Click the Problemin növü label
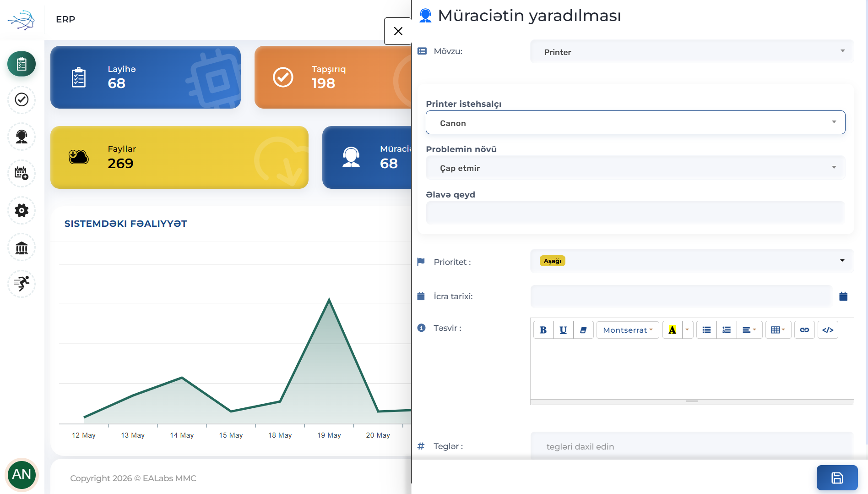The height and width of the screenshot is (494, 868). (461, 149)
